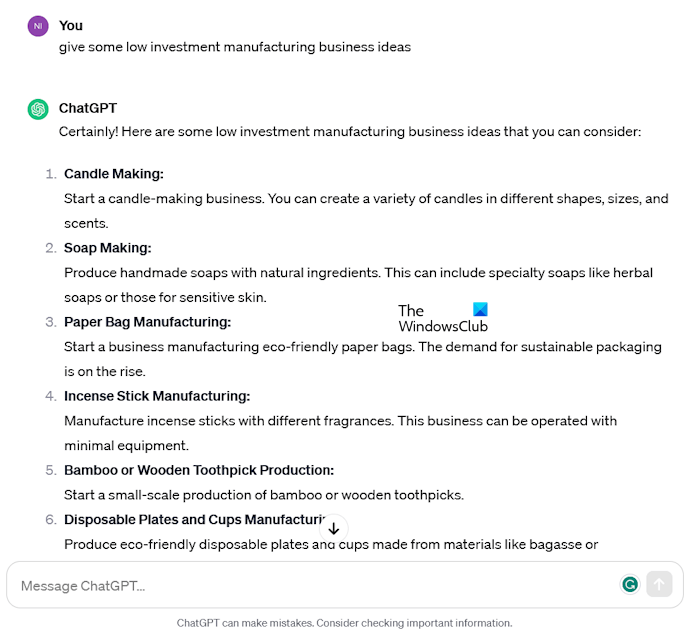This screenshot has width=700, height=633.
Task: Click the eco-friendly paper bags description text
Action: click(x=363, y=347)
